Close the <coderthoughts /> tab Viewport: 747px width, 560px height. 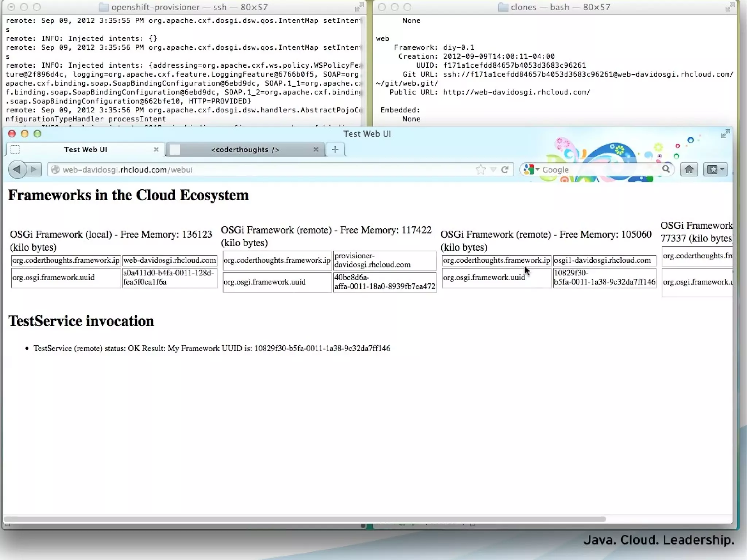[x=316, y=149]
